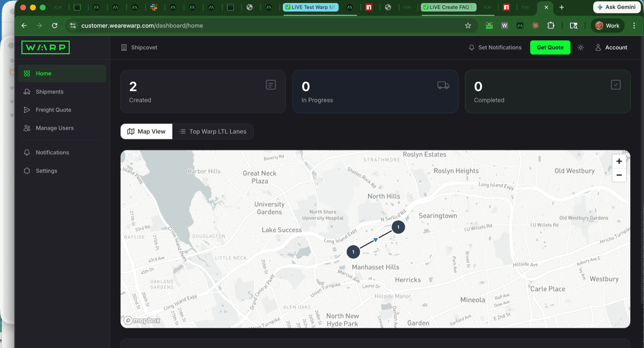644x348 pixels.
Task: Go forward in browser history
Action: pyautogui.click(x=39, y=25)
